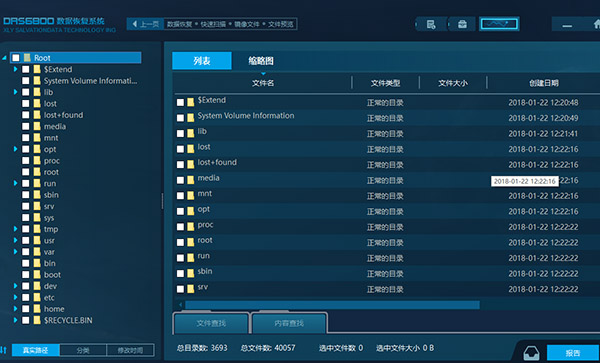This screenshot has height=363, width=600.
Task: Select the 分类 view tab
Action: pyautogui.click(x=83, y=350)
